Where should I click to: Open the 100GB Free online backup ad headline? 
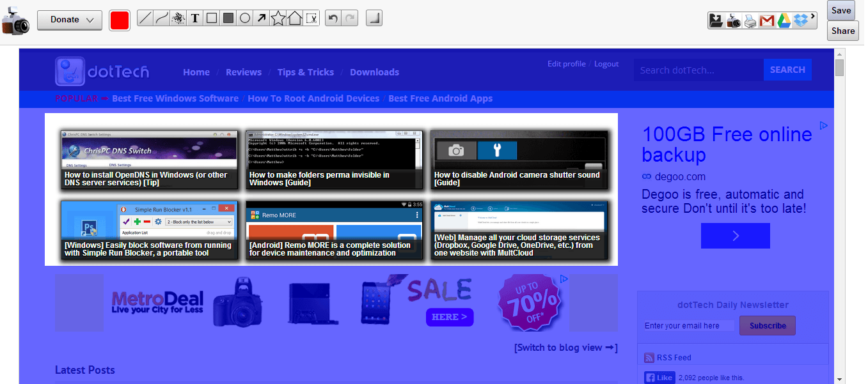[x=727, y=144]
